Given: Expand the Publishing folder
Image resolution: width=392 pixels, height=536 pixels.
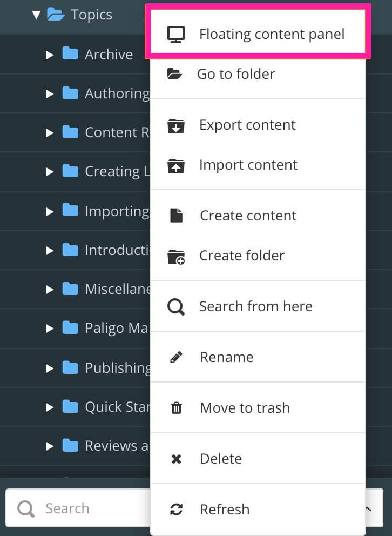Looking at the screenshot, I should point(50,367).
